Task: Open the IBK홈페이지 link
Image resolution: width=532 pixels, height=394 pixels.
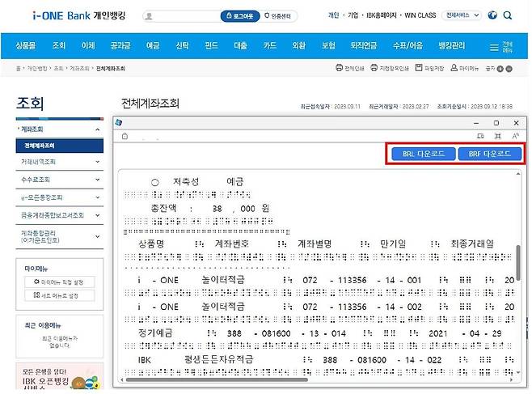Action: (382, 15)
